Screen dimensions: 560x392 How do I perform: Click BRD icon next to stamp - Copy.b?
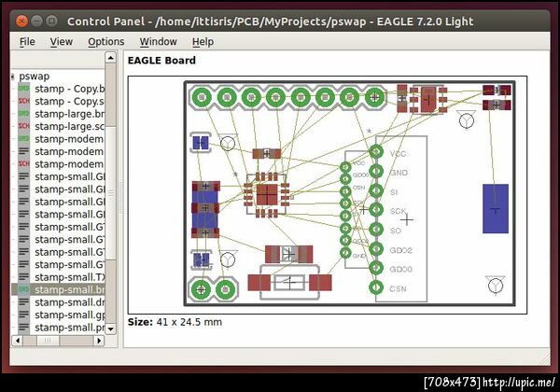(x=23, y=89)
